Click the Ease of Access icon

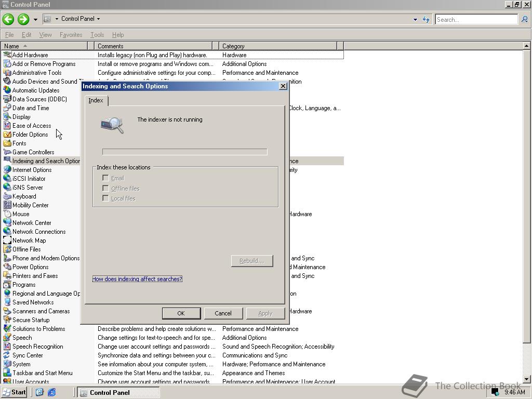coord(7,125)
